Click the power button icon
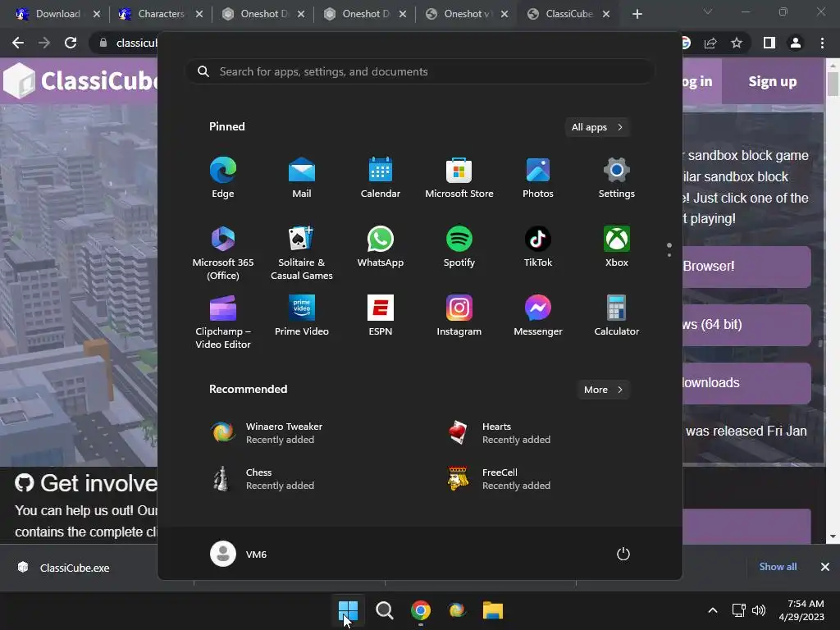The image size is (840, 630). [623, 554]
